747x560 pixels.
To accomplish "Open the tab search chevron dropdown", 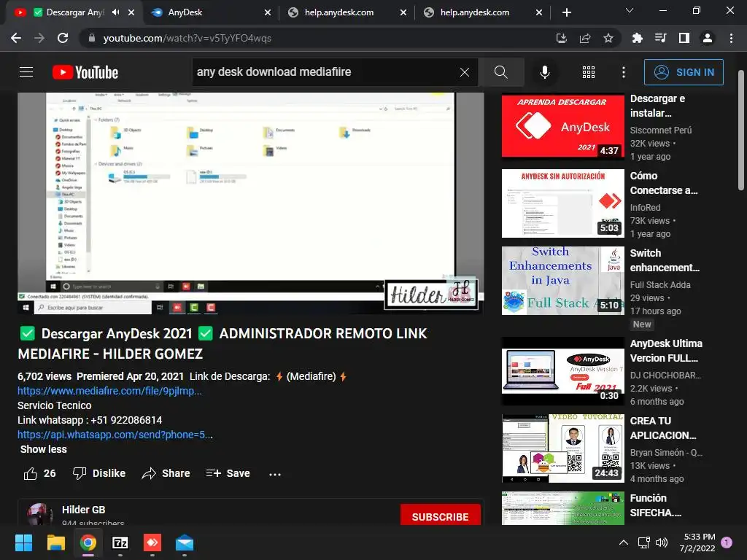I will coord(630,10).
